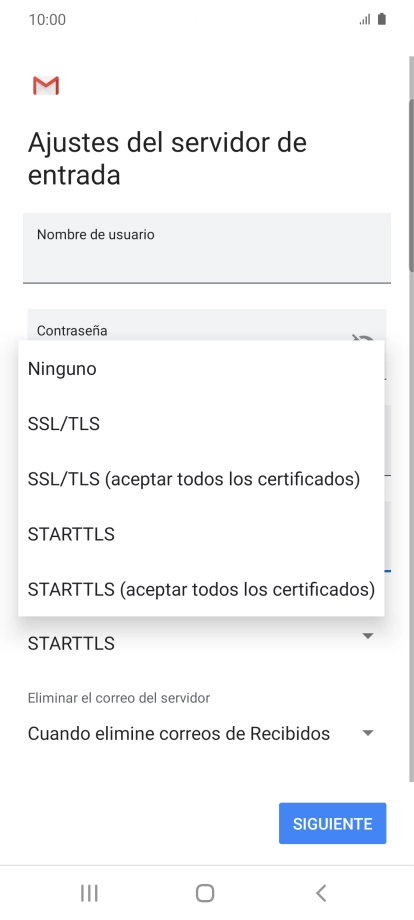
Task: Open Cuando elimine correos de Recibidos dropdown
Action: tap(201, 733)
